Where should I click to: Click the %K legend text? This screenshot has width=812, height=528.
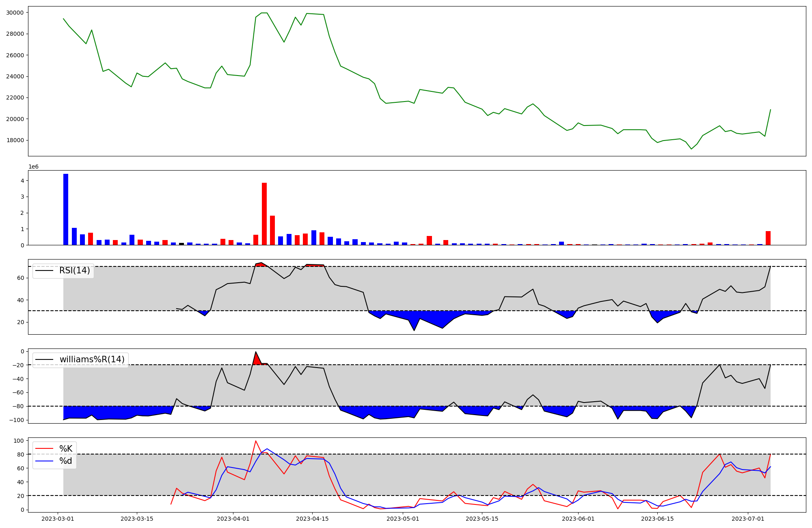point(66,449)
